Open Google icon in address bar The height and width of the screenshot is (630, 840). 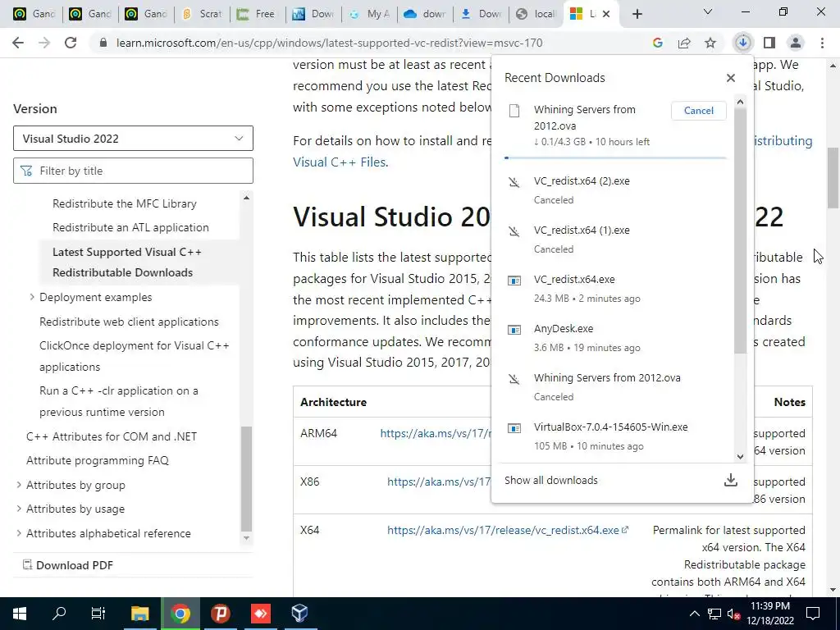coord(657,43)
